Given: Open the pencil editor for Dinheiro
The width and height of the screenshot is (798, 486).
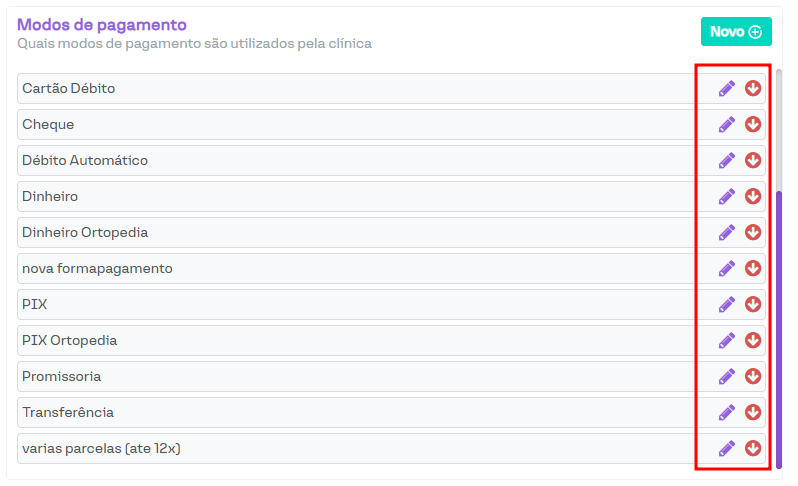Looking at the screenshot, I should pos(727,196).
